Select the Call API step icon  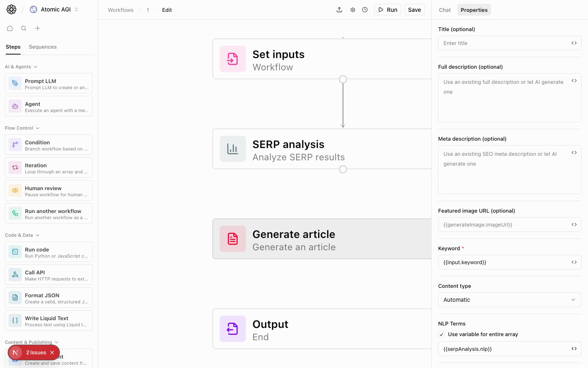click(x=15, y=275)
